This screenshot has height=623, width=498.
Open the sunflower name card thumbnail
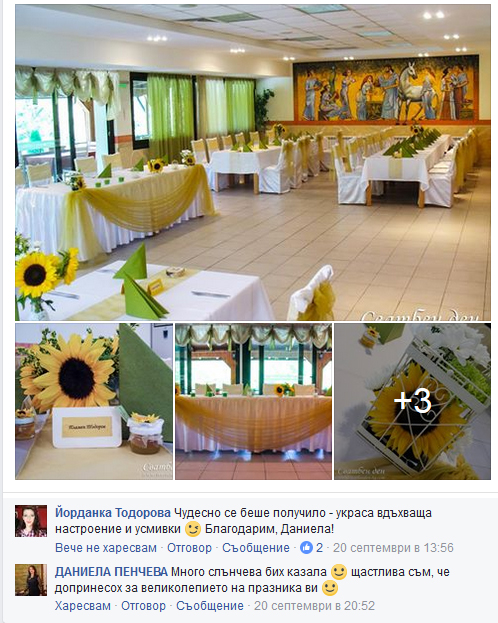click(x=94, y=401)
